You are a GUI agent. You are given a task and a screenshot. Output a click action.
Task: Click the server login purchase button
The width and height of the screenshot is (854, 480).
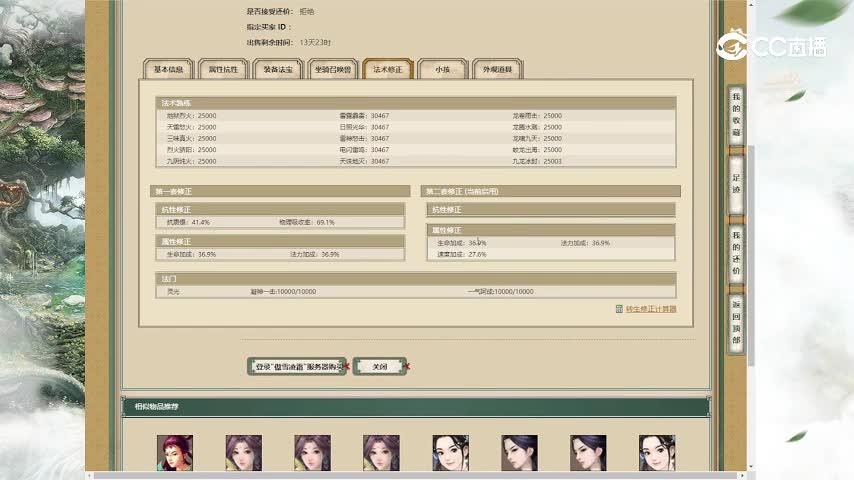click(297, 367)
